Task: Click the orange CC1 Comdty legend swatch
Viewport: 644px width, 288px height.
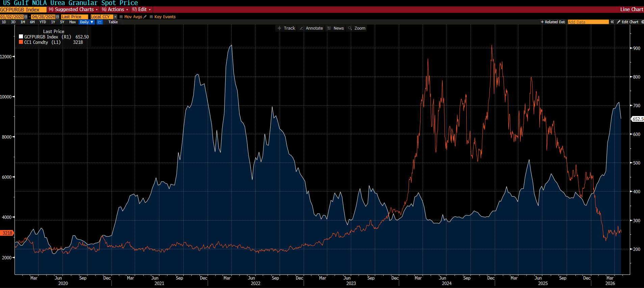Action: 21,42
